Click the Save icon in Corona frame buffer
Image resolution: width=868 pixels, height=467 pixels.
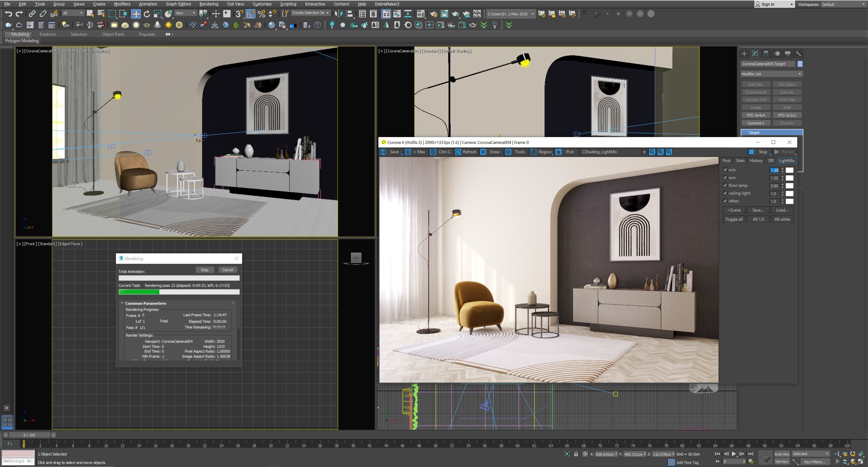383,152
